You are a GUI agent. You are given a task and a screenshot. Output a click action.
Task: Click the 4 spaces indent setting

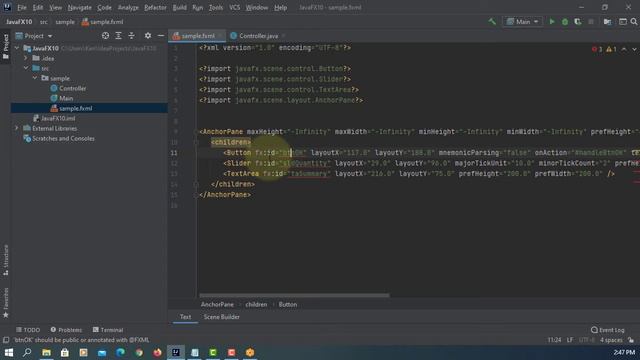tap(611, 340)
